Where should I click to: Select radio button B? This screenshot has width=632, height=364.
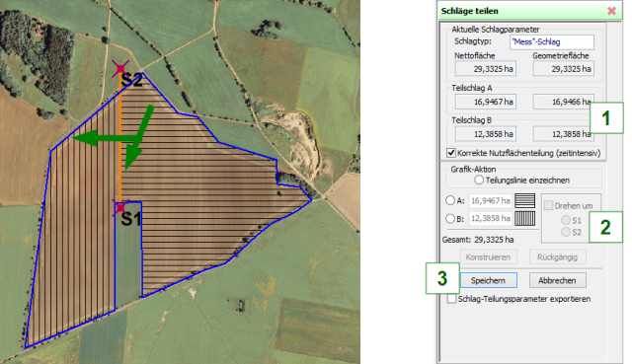click(x=450, y=219)
